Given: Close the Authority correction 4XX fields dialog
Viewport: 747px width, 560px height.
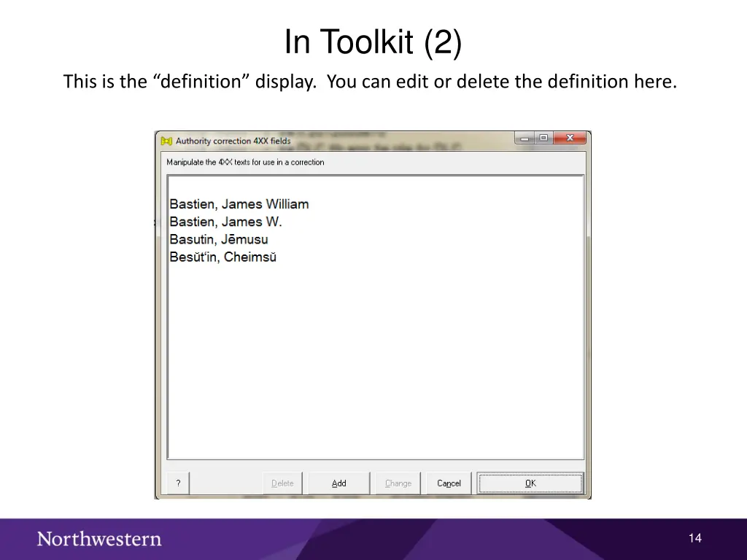Looking at the screenshot, I should 570,138.
